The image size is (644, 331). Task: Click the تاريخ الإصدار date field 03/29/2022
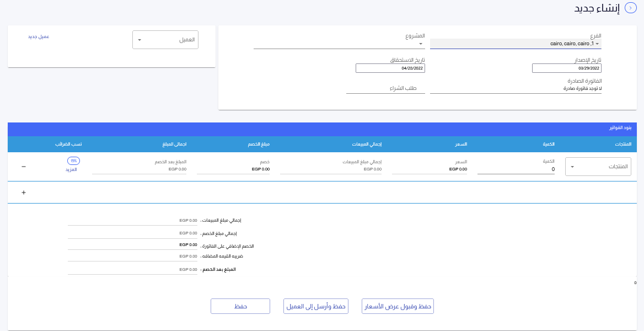567,68
